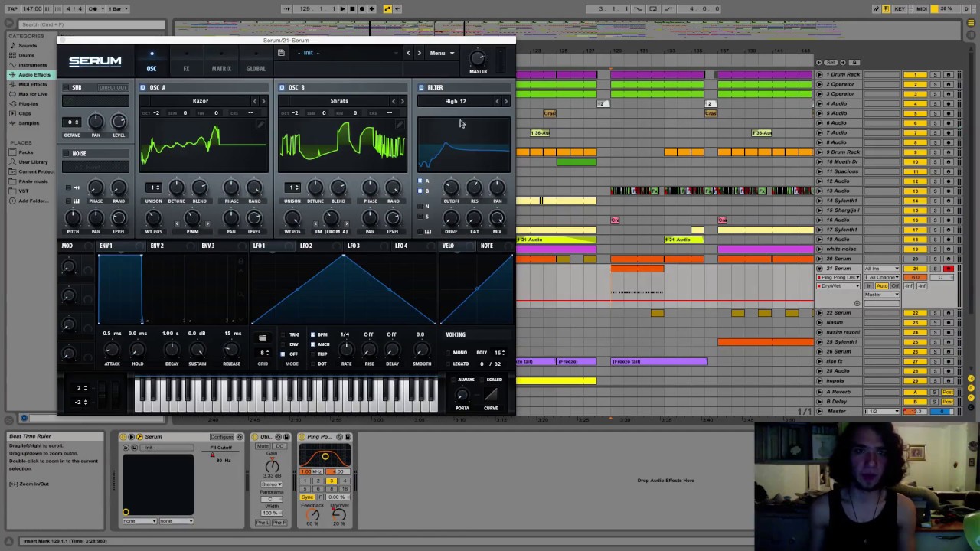Click the FM warp right arrow on OSC B
The height and width of the screenshot is (551, 980).
click(x=346, y=224)
